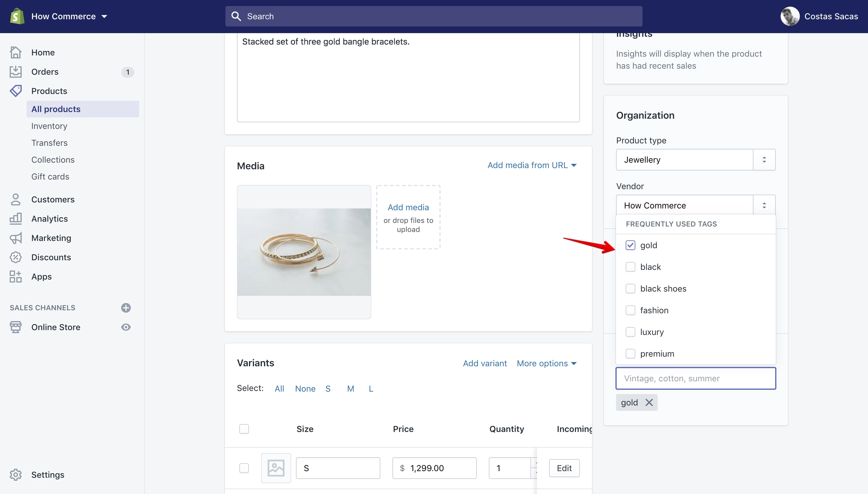Select All products submenu item
Screen dimensions: 868x494
[x=83, y=109]
